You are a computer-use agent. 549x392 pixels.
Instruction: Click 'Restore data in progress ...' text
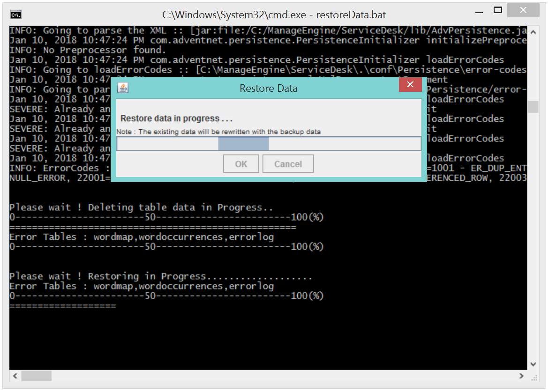tap(176, 118)
